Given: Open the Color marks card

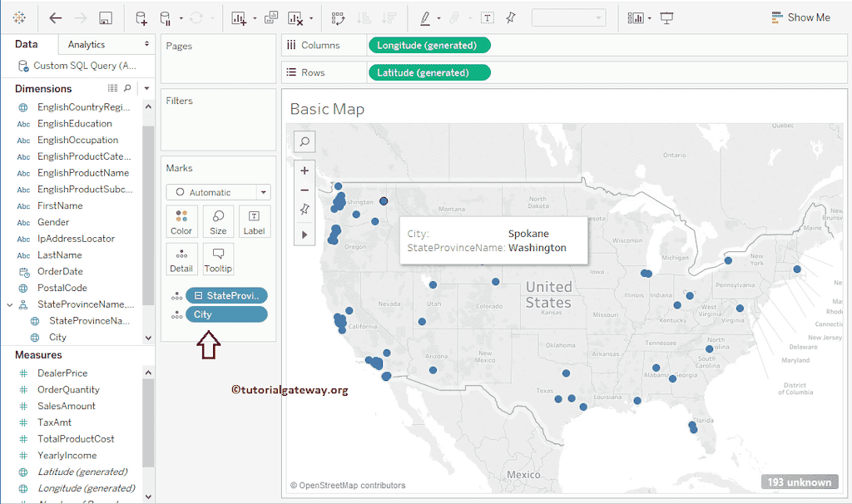Looking at the screenshot, I should 181,222.
